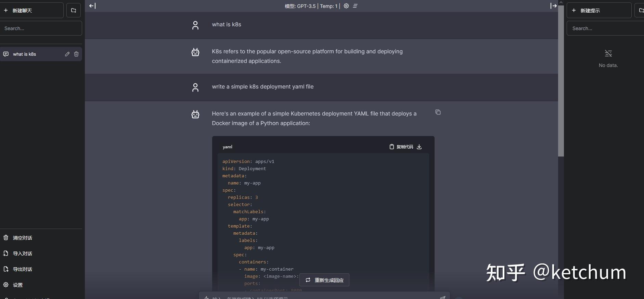Focus the prompt Search field on the right

pyautogui.click(x=606, y=28)
